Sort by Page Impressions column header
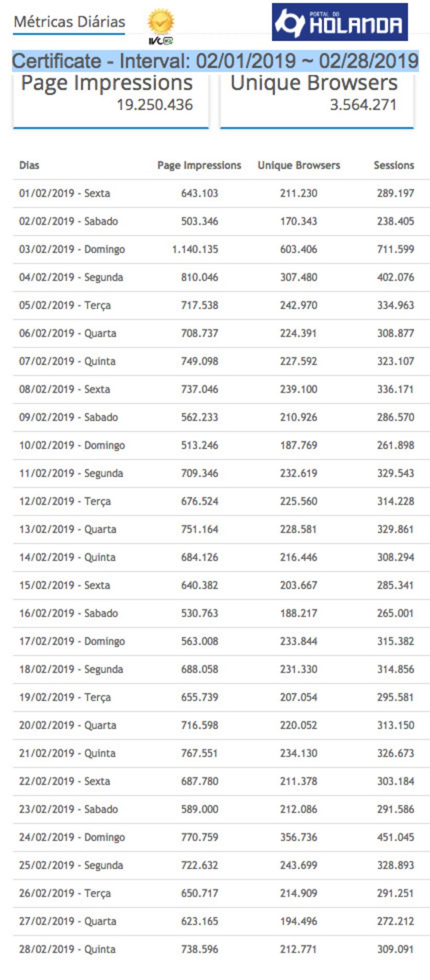The image size is (430, 980). pyautogui.click(x=199, y=165)
